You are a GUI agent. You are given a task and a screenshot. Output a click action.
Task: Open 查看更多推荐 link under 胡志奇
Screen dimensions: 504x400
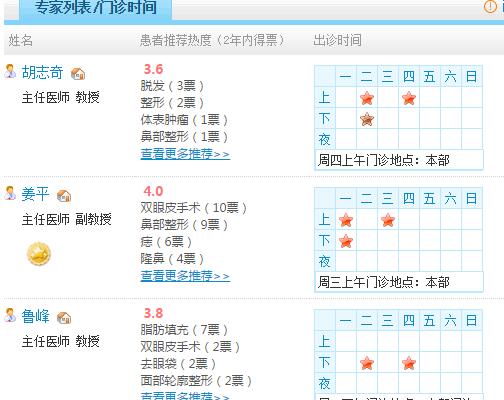[185, 154]
